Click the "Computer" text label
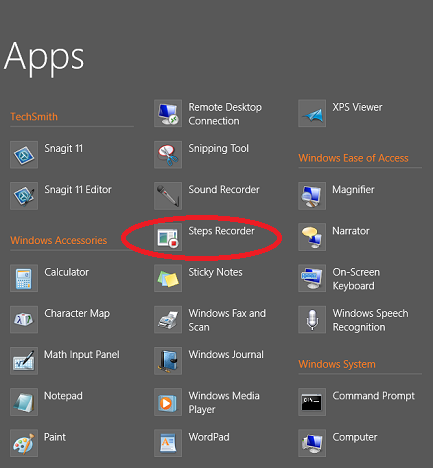This screenshot has width=433, height=468. tap(355, 437)
